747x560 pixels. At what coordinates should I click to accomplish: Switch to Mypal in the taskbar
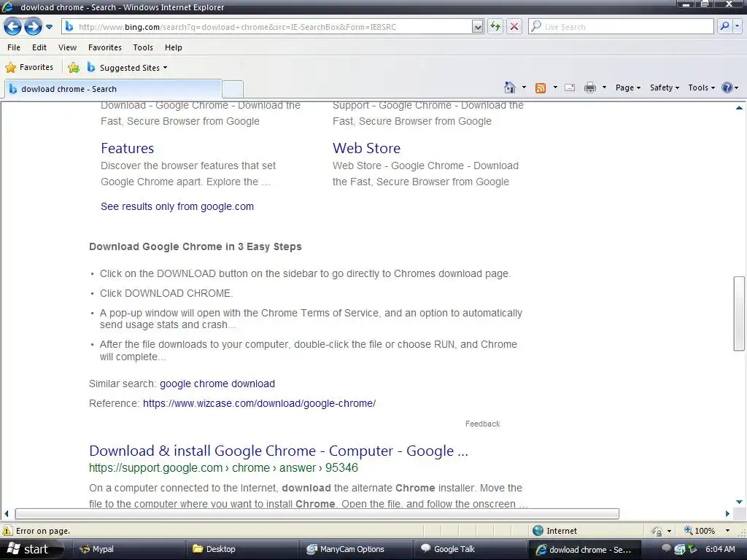pyautogui.click(x=127, y=549)
